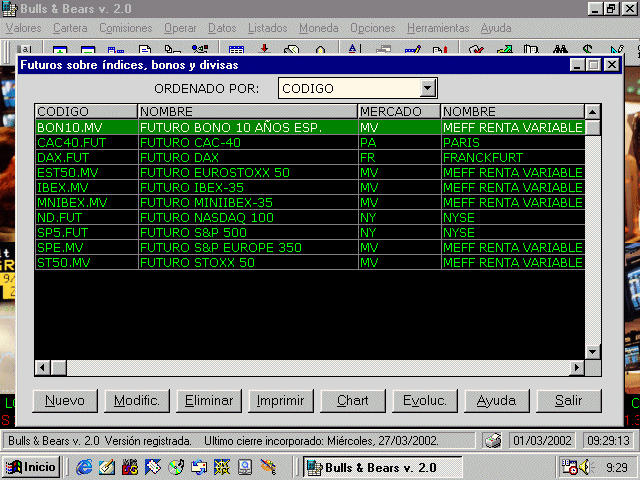This screenshot has height=480, width=640.
Task: Open the Comisiones menu
Action: (126, 28)
